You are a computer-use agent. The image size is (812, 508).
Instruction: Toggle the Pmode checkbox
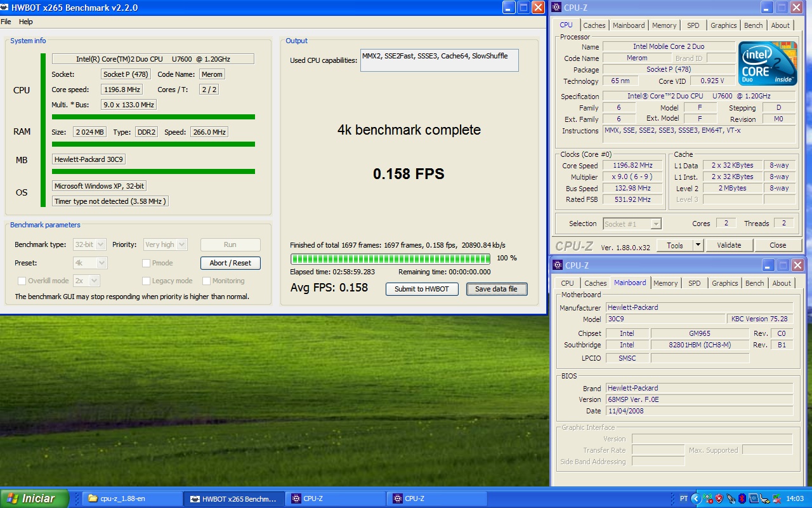click(147, 263)
